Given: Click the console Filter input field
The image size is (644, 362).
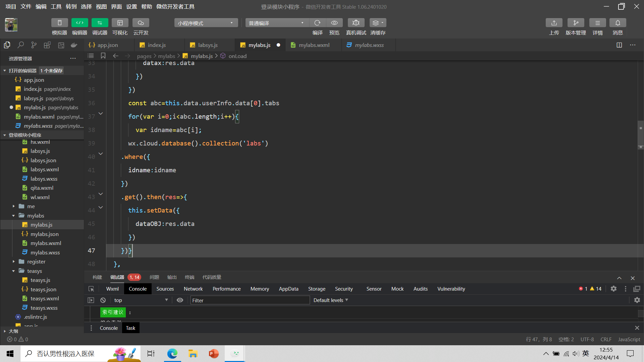Looking at the screenshot, I should click(250, 300).
